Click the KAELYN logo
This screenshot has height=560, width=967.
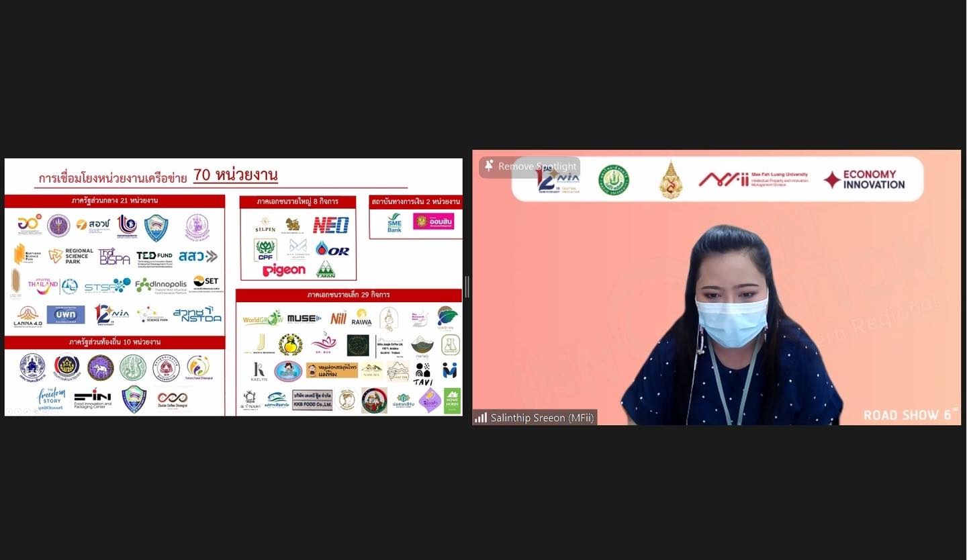click(259, 371)
